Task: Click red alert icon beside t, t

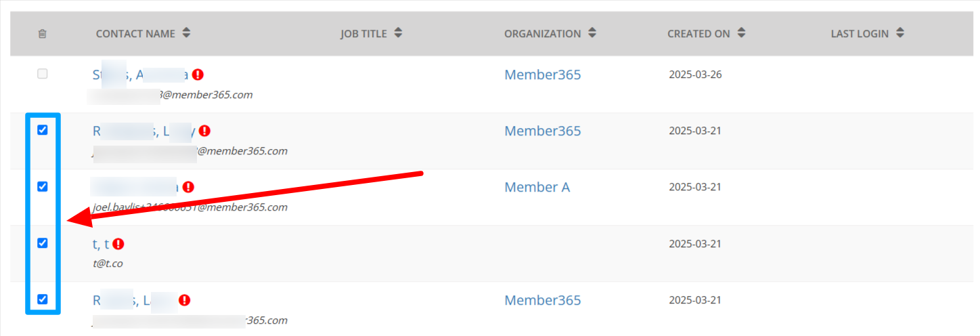Action: pyautogui.click(x=118, y=244)
